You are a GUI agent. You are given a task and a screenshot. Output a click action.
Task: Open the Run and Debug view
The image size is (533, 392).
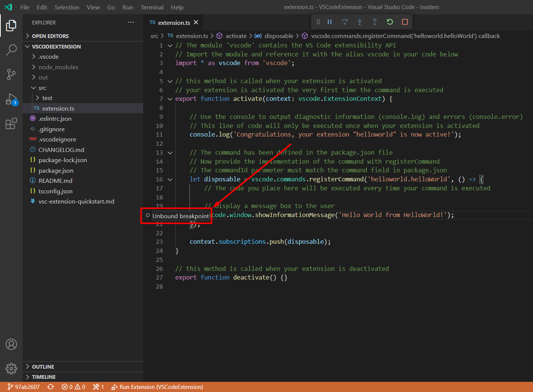tap(11, 100)
